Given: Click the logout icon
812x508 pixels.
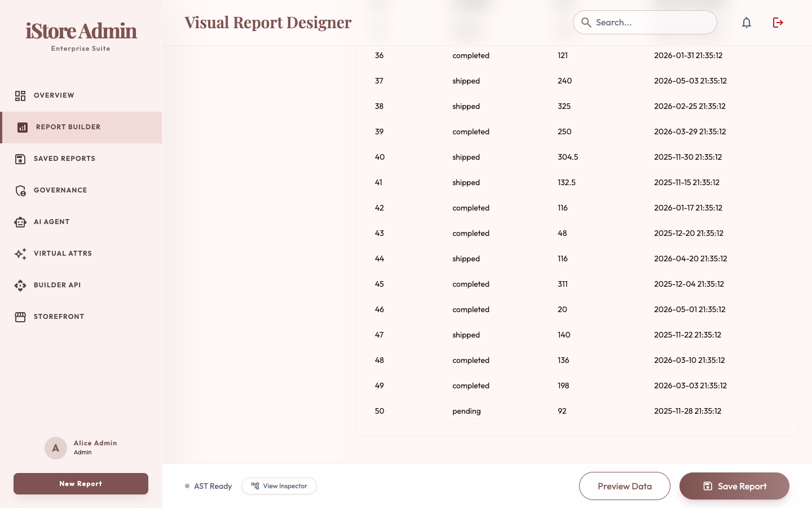Looking at the screenshot, I should click(778, 23).
